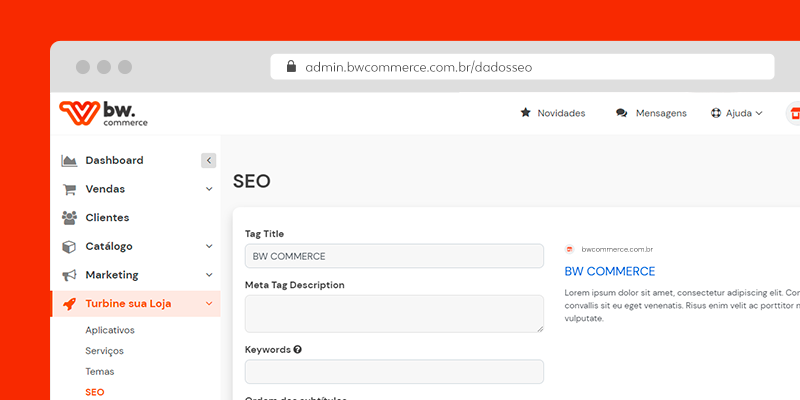The height and width of the screenshot is (400, 800).
Task: Click the bw.commerce logo
Action: coord(103,113)
